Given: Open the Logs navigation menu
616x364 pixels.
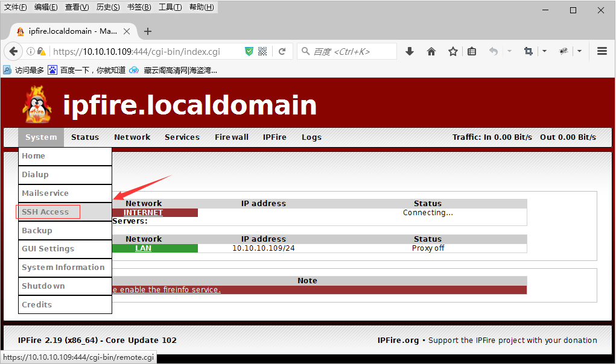Looking at the screenshot, I should pyautogui.click(x=311, y=137).
